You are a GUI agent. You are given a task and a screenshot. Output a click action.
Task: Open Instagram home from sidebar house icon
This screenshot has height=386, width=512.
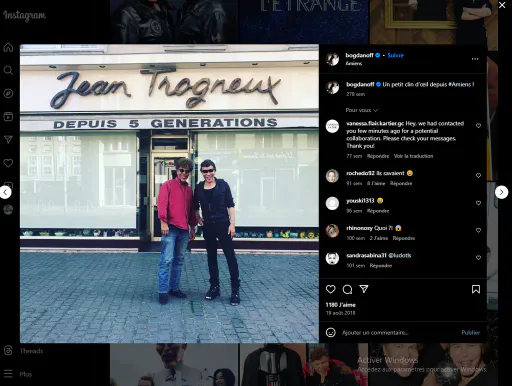8,47
